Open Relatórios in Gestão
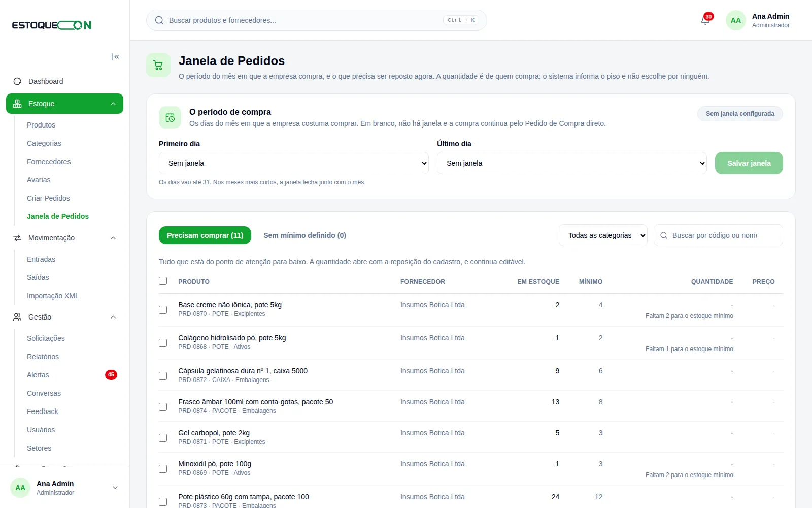 (x=43, y=357)
